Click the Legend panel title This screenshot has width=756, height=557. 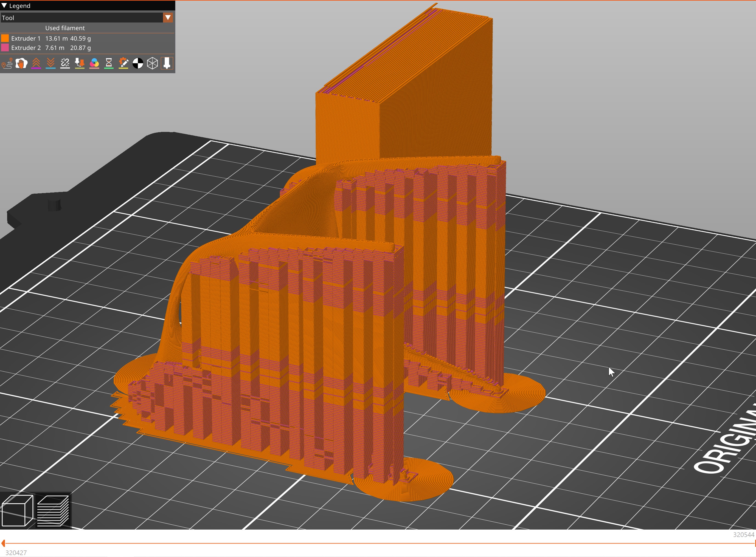pyautogui.click(x=19, y=6)
